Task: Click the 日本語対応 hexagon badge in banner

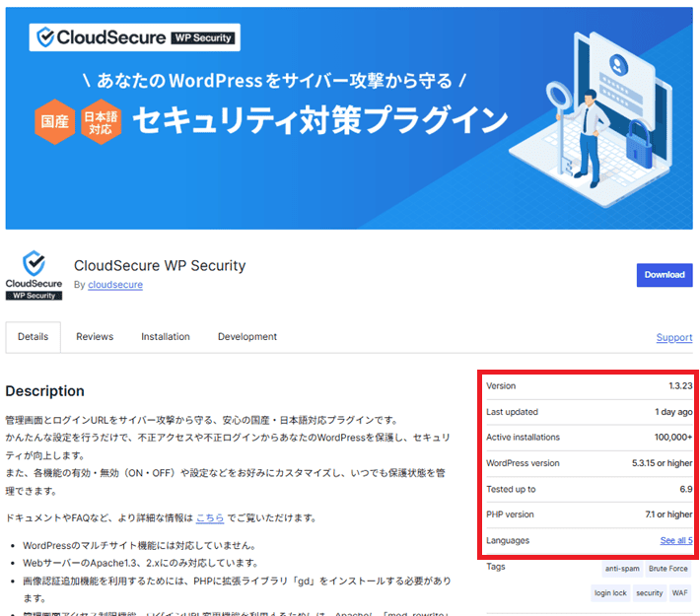Action: coord(101,121)
